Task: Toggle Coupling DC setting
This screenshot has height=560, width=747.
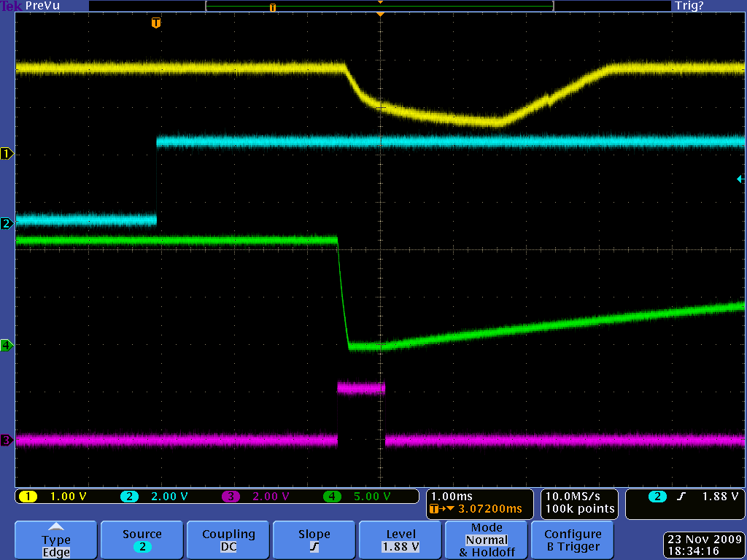Action: pyautogui.click(x=228, y=540)
